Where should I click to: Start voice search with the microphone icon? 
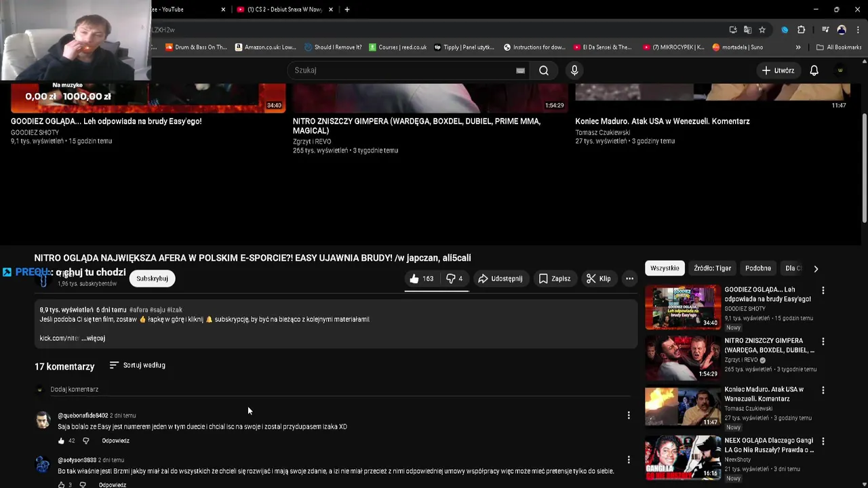pos(574,70)
